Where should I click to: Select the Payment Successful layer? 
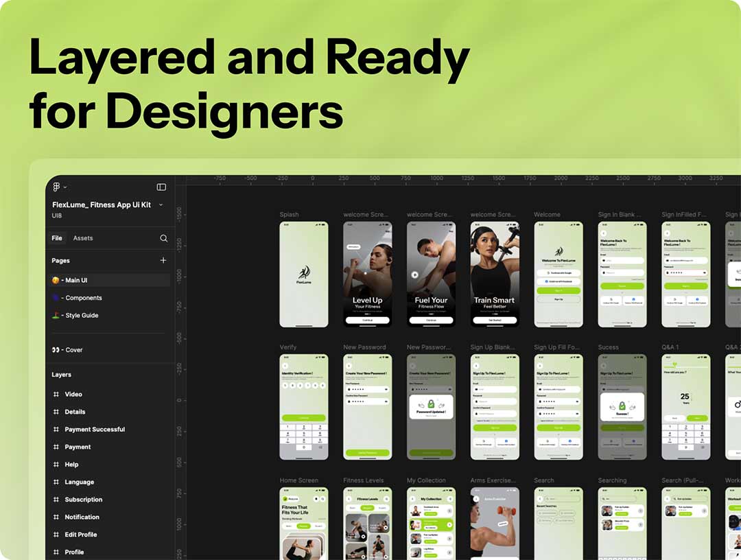[95, 430]
